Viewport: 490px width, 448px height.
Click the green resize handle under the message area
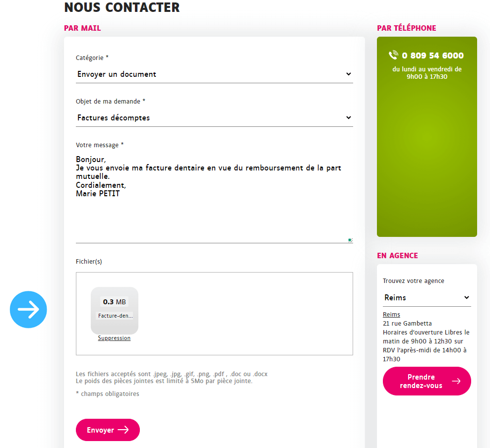pyautogui.click(x=350, y=240)
